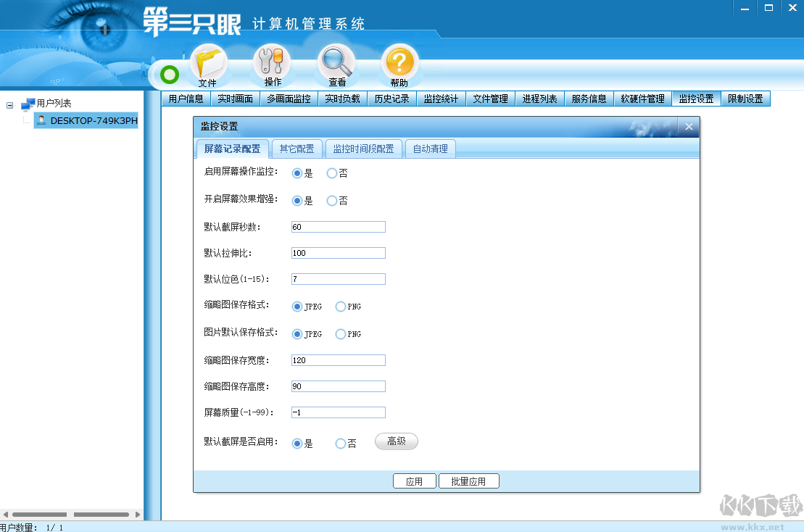The image size is (804, 532).
Task: Click the 默认截屏秒数 input field
Action: point(338,226)
